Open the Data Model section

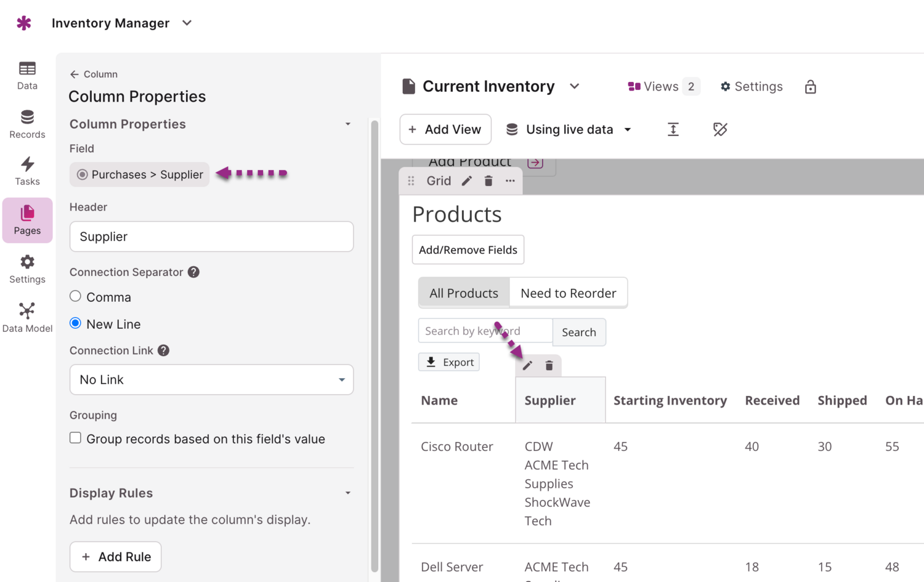click(27, 317)
